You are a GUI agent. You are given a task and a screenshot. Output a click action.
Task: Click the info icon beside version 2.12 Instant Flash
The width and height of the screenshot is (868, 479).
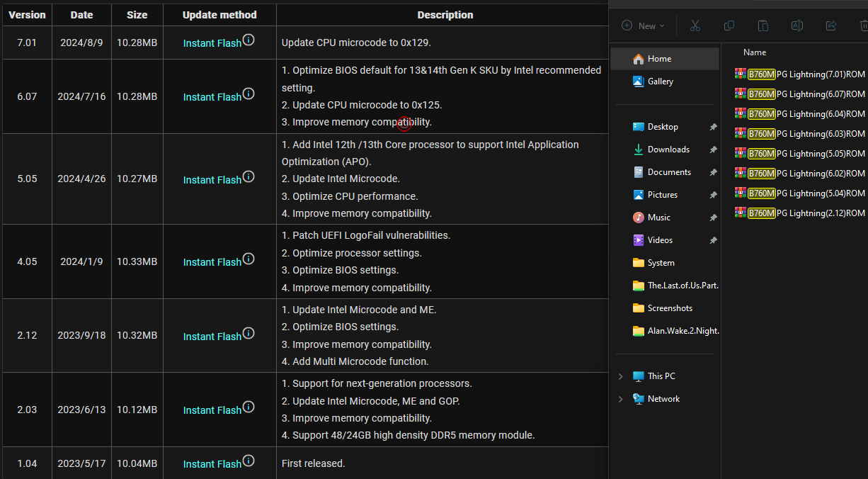pyautogui.click(x=249, y=334)
